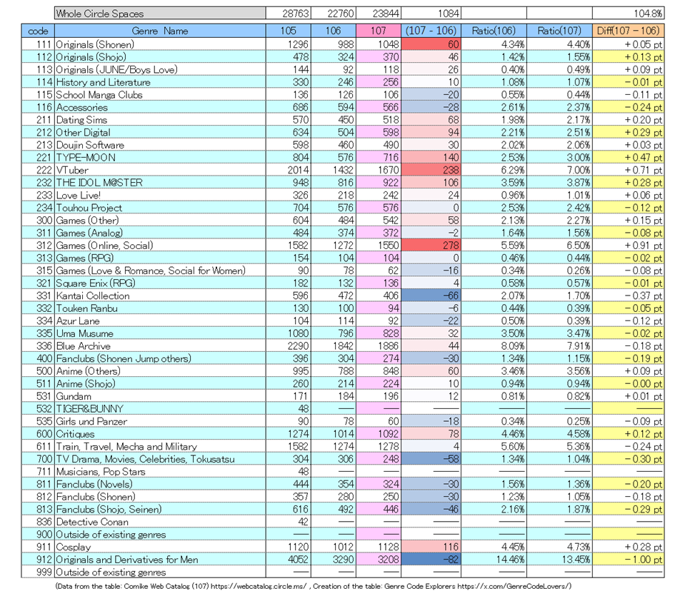This screenshot has width=700, height=591.
Task: Click 'Originals (Shonen)' genre name
Action: click(x=160, y=44)
